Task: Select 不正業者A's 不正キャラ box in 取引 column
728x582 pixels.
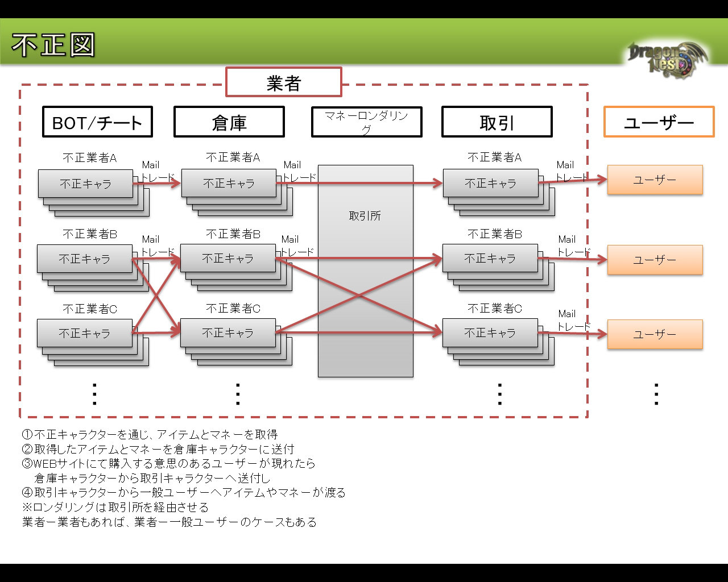Action: [x=490, y=184]
